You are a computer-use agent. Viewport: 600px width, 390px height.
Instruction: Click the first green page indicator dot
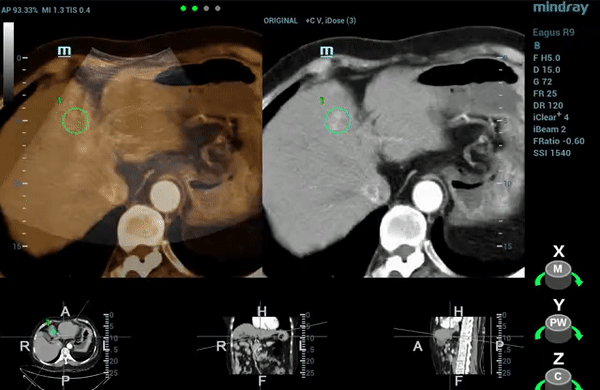pyautogui.click(x=183, y=8)
